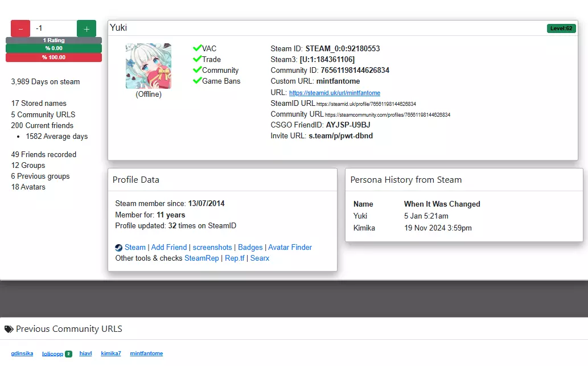Open previous URL lolicopp
The image size is (588, 366).
52,353
